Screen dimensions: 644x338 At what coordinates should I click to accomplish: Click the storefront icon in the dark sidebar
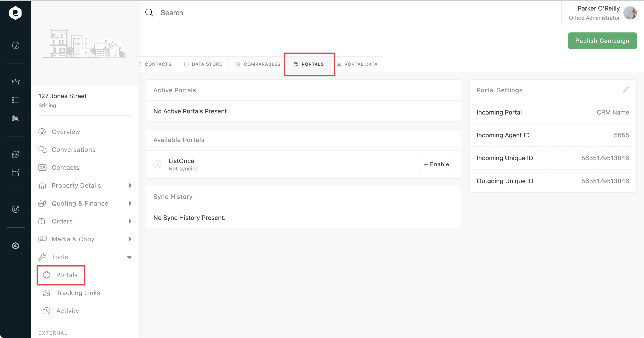click(x=15, y=172)
